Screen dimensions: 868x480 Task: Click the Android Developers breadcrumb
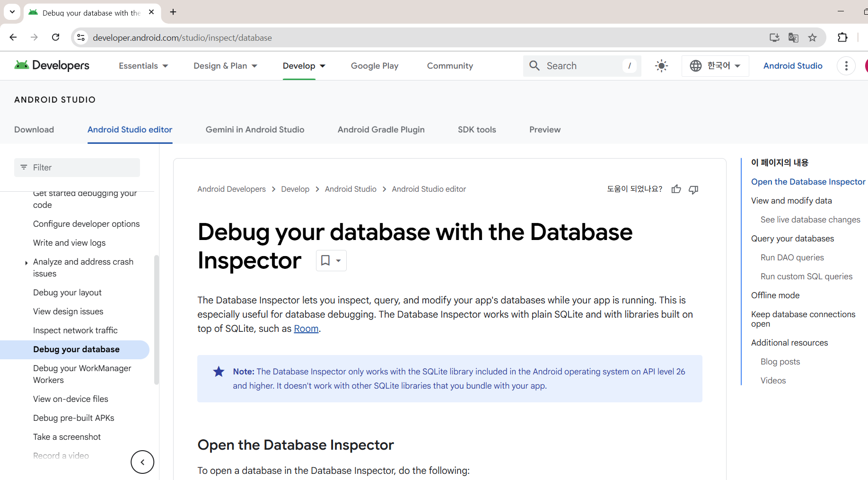pyautogui.click(x=231, y=189)
